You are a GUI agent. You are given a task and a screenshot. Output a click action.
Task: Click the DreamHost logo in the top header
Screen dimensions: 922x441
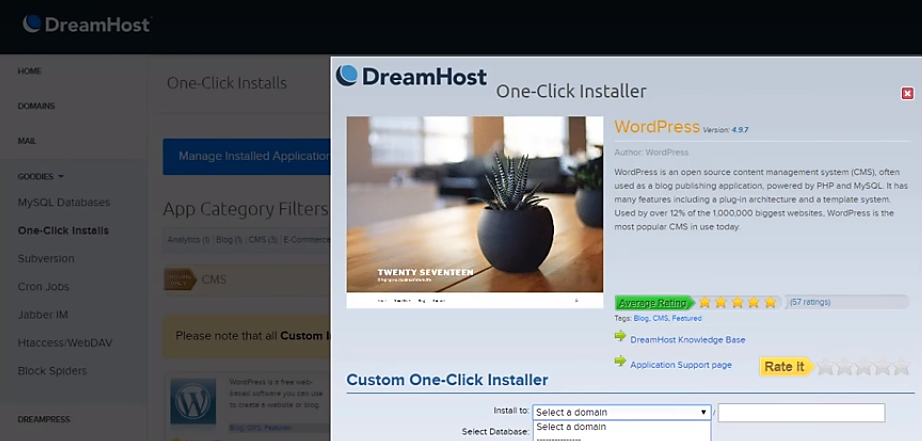coord(87,24)
